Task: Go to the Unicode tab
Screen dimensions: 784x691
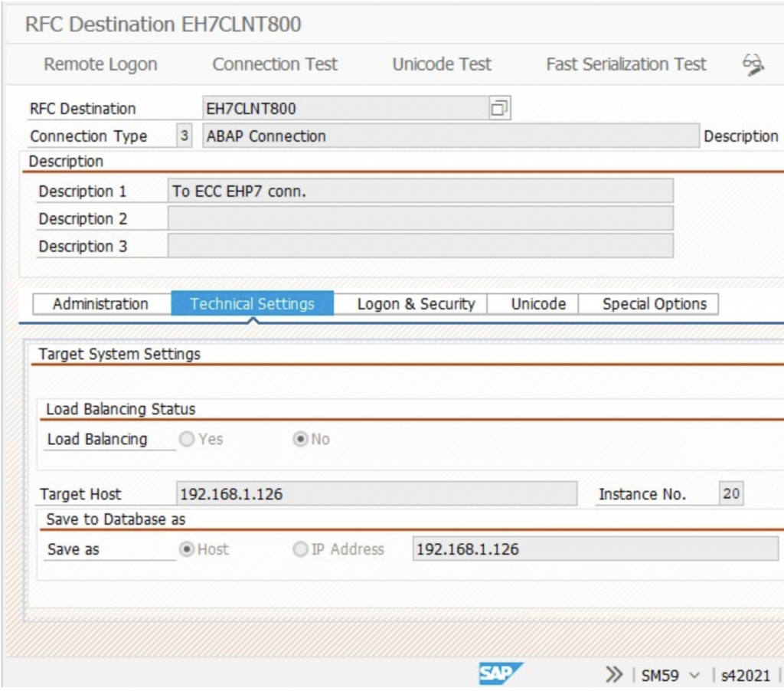Action: [538, 304]
